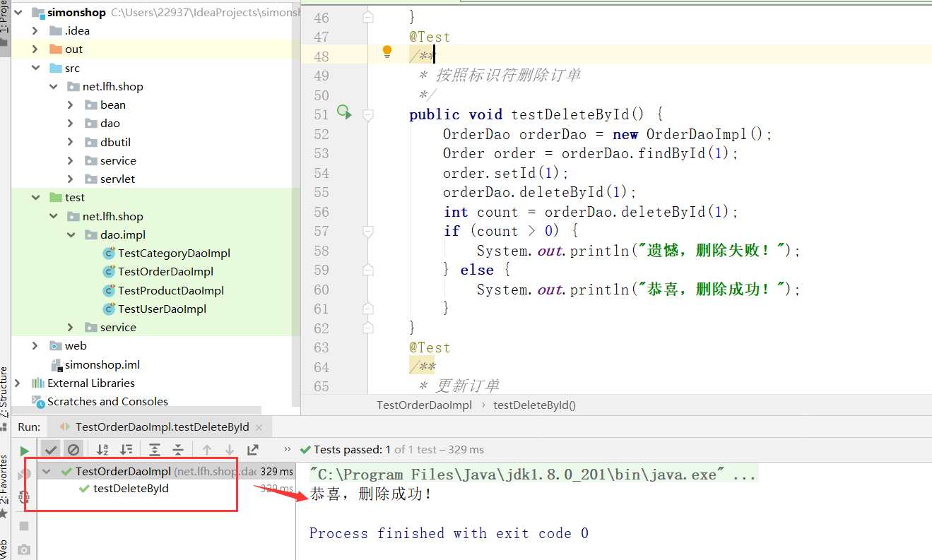The height and width of the screenshot is (560, 932).
Task: Click Next Failed Test down arrow
Action: coord(230,449)
